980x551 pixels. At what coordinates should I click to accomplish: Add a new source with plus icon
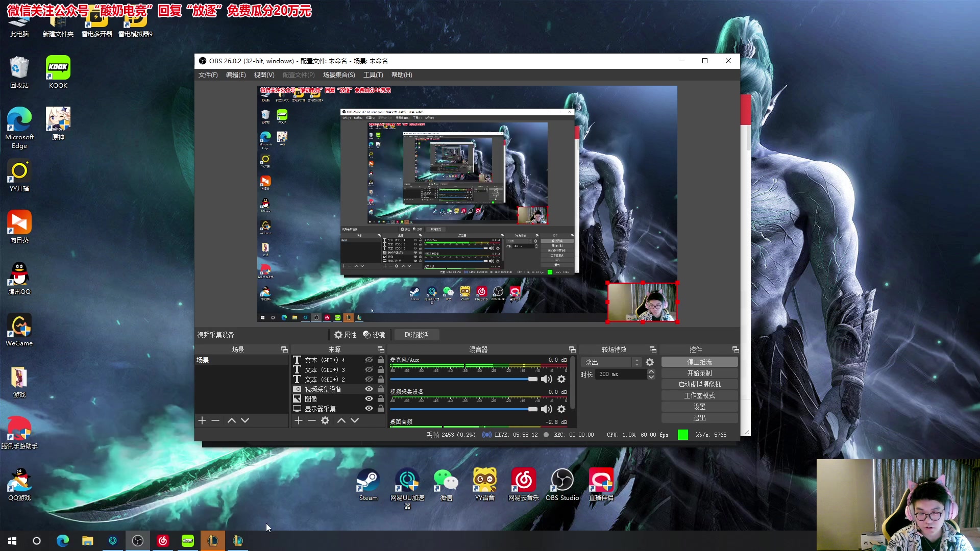[x=299, y=420]
